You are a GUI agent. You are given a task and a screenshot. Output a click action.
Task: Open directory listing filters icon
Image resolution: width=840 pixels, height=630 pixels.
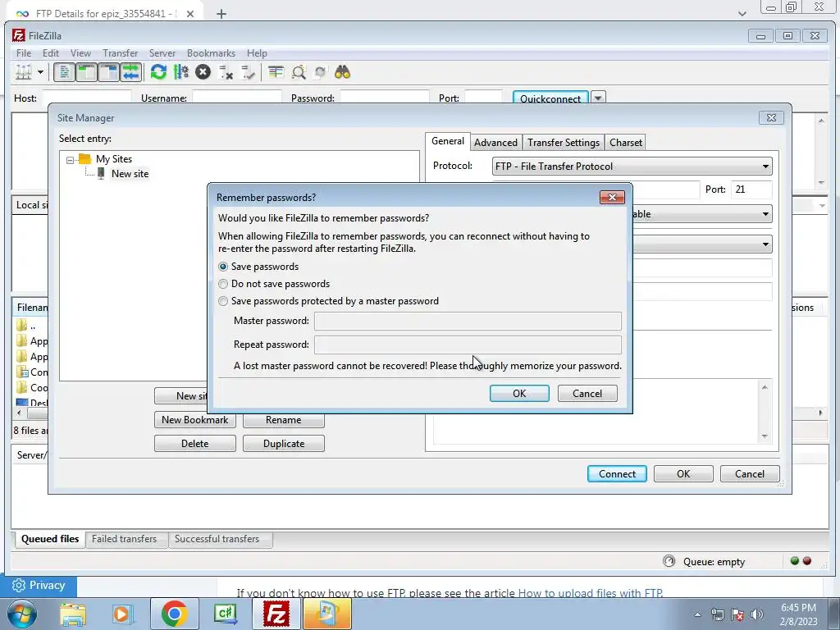(x=276, y=72)
